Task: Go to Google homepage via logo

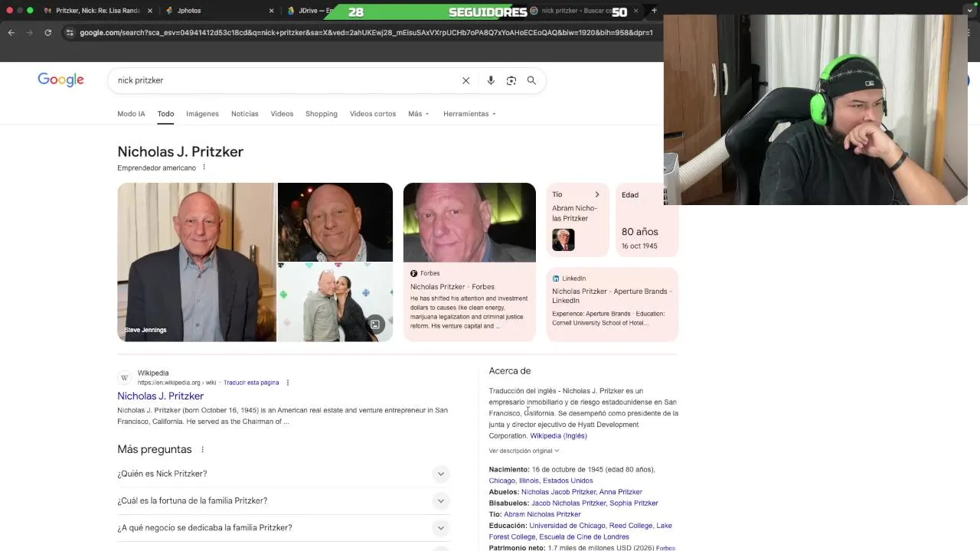Action: tap(60, 80)
